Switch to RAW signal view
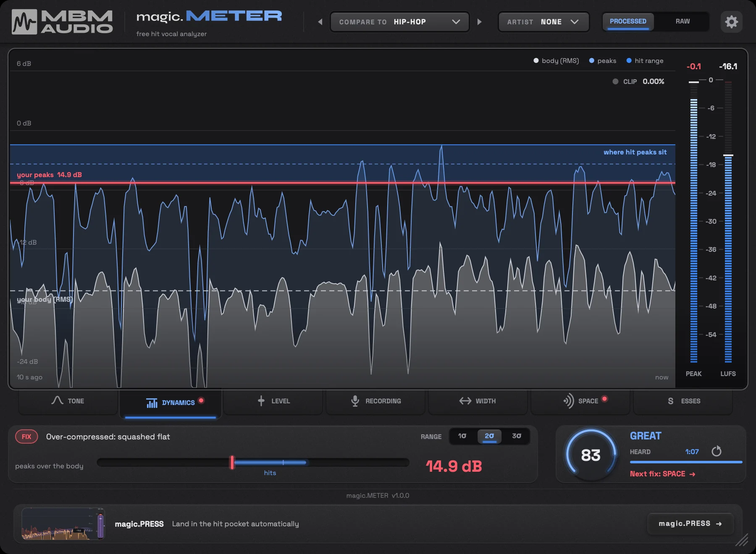Image resolution: width=756 pixels, height=554 pixels. [x=682, y=21]
